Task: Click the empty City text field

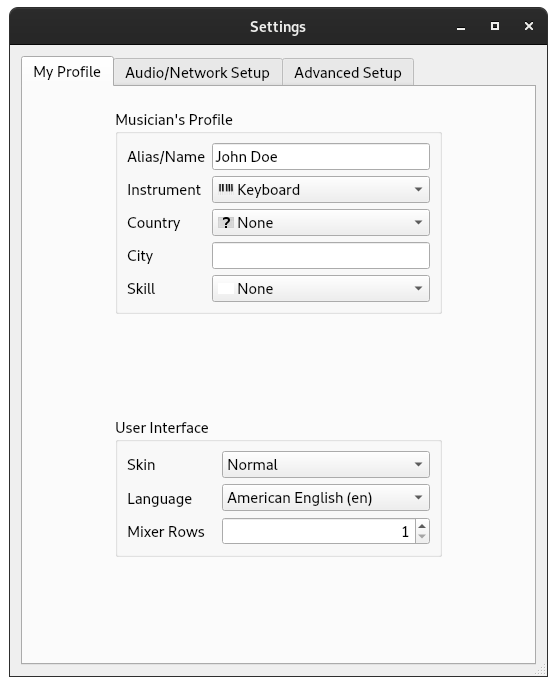Action: (321, 256)
